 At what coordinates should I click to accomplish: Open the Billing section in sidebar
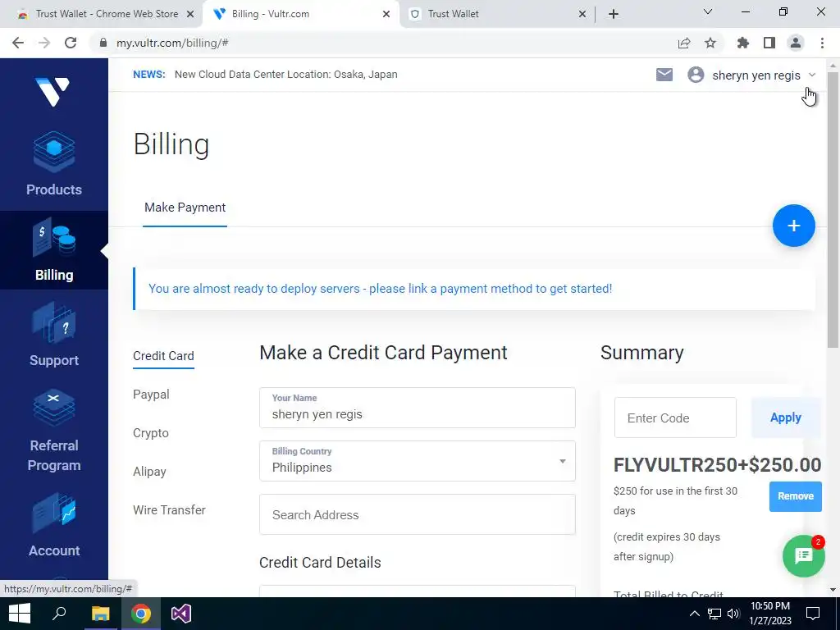54,249
